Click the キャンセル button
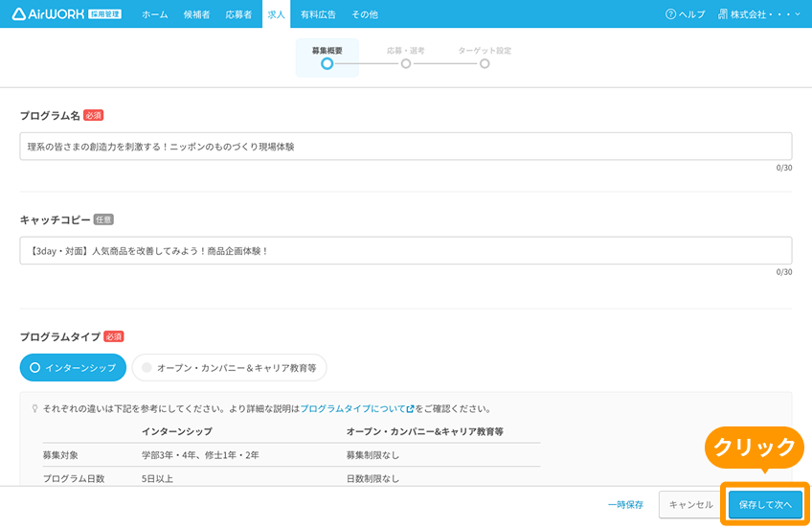This screenshot has height=529, width=812. click(690, 505)
